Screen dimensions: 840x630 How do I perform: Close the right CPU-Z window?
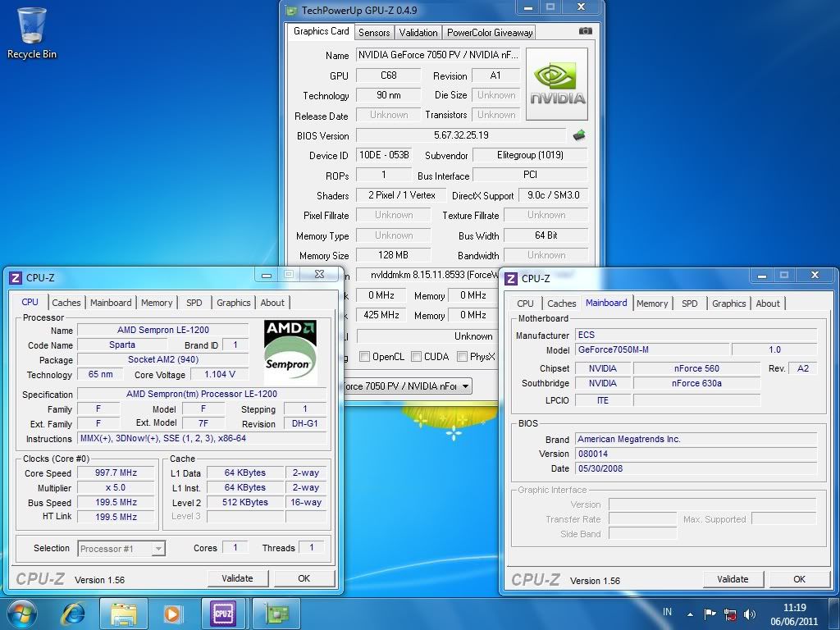[815, 276]
